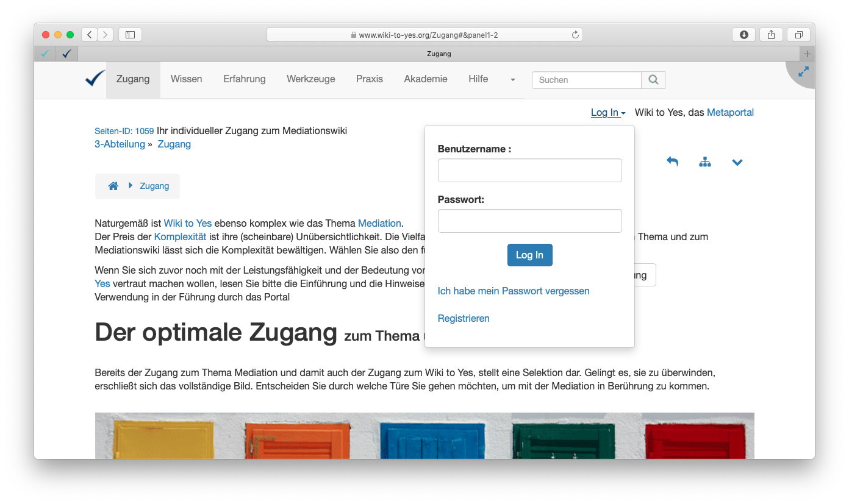This screenshot has height=504, width=849.
Task: Click the Benutzername input field
Action: [x=529, y=171]
